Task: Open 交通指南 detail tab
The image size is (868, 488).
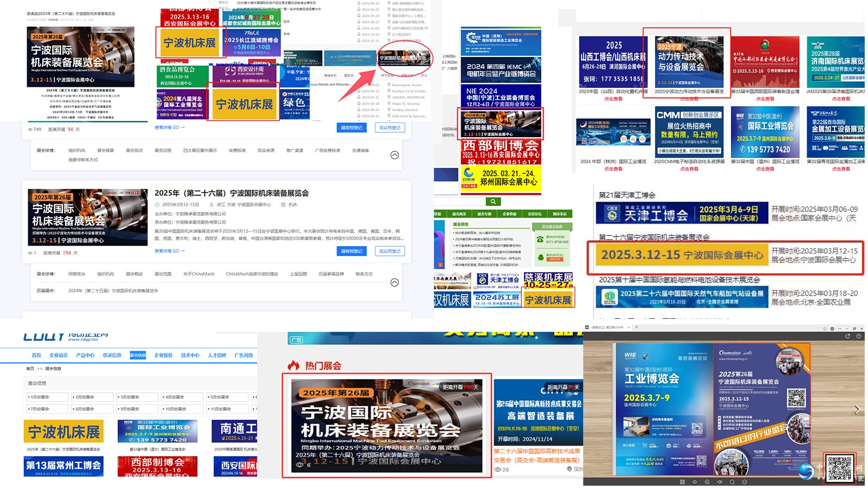Action: click(360, 150)
